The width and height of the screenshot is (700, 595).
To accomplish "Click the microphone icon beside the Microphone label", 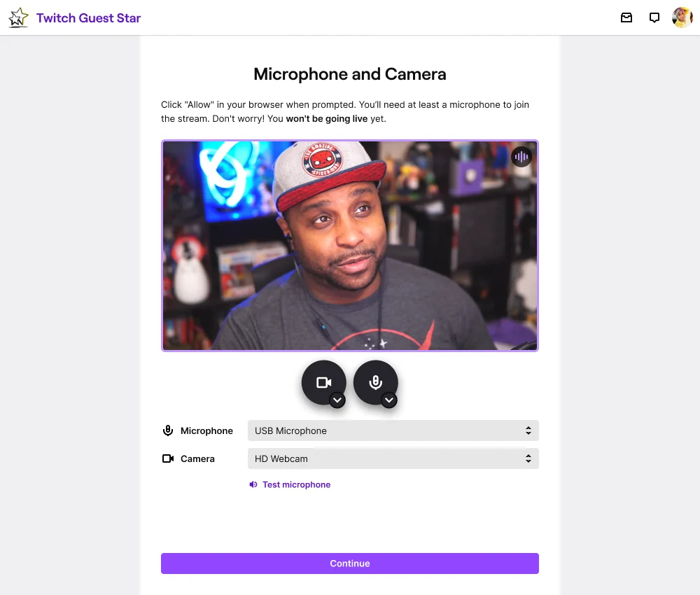I will pos(168,430).
